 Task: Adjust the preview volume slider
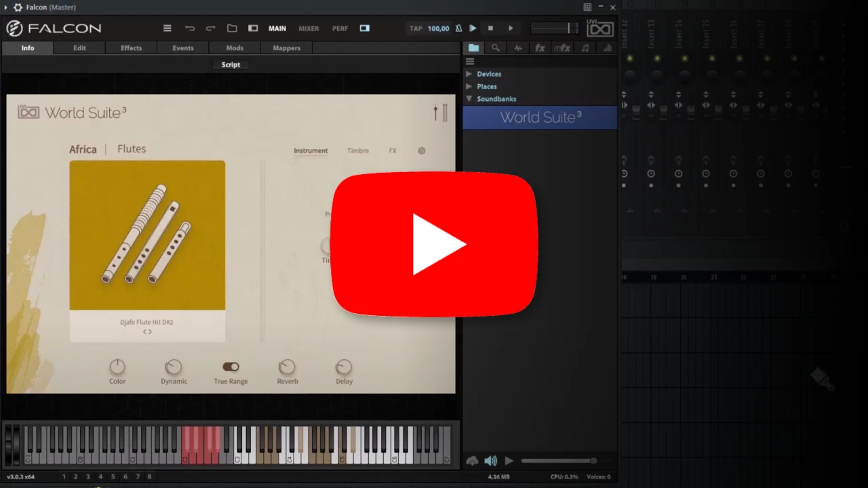click(559, 461)
